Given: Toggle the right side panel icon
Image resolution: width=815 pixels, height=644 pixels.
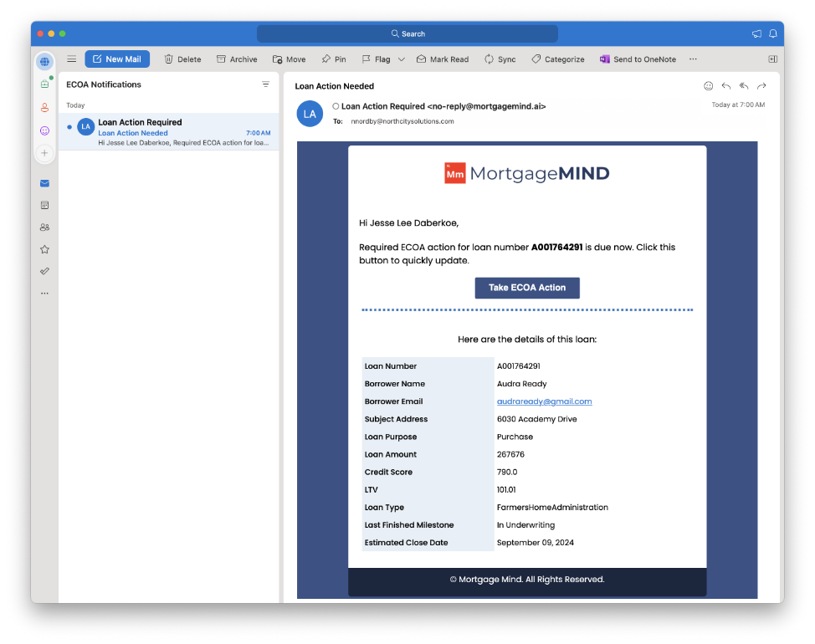Looking at the screenshot, I should click(772, 59).
